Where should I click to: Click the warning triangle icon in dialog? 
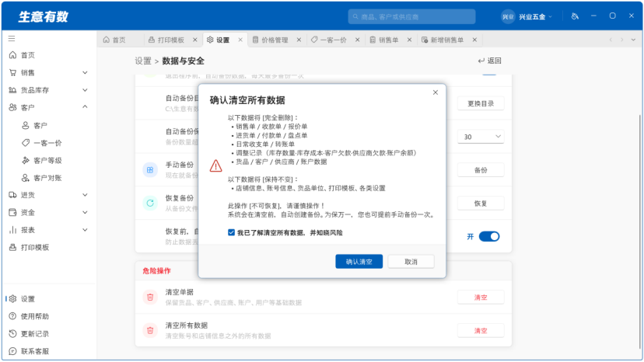pos(215,165)
